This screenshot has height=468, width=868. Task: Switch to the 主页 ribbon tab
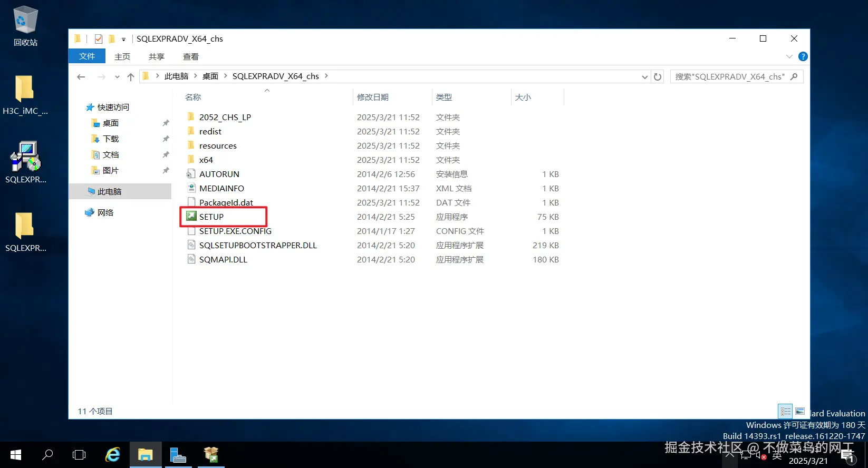coord(122,56)
